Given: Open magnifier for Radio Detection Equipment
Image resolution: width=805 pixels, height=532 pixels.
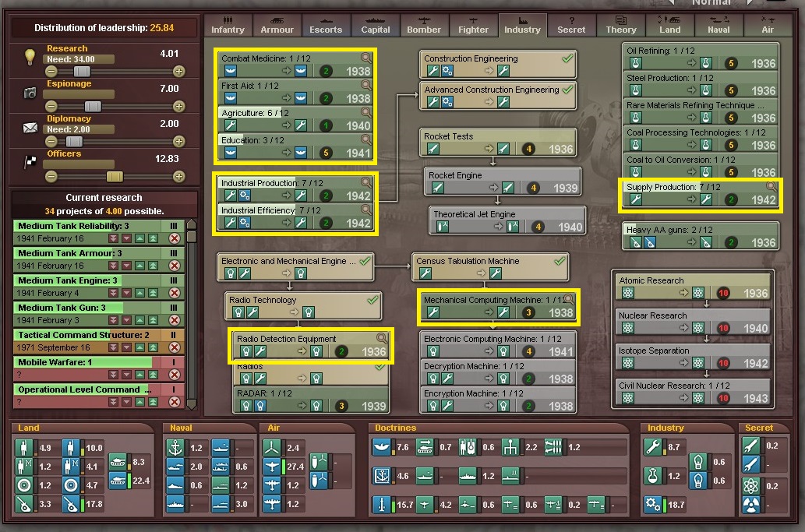Looking at the screenshot, I should pyautogui.click(x=381, y=338).
